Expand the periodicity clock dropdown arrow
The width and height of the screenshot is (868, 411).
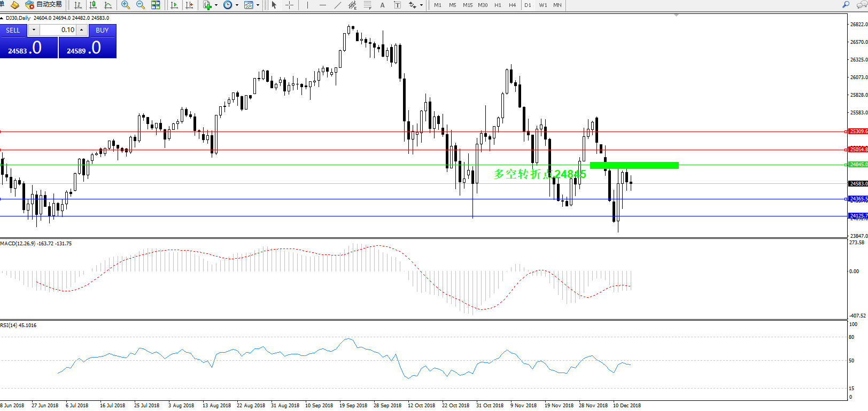click(237, 5)
